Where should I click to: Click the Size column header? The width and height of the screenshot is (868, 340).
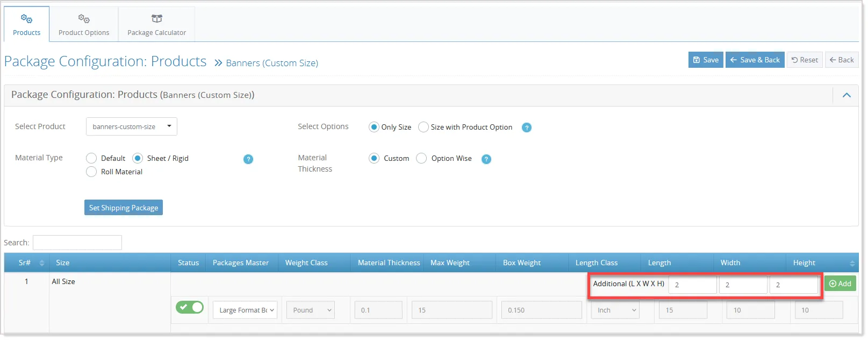110,263
